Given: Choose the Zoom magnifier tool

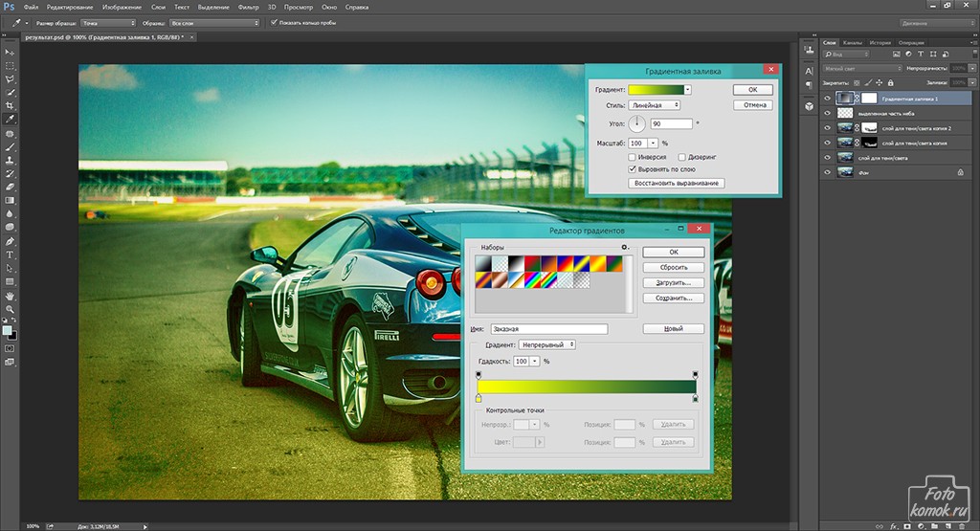Looking at the screenshot, I should (11, 309).
